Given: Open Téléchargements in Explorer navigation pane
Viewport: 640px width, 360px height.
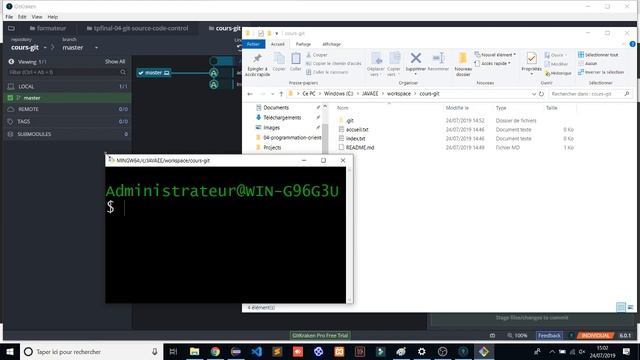Looking at the screenshot, I should coord(282,118).
